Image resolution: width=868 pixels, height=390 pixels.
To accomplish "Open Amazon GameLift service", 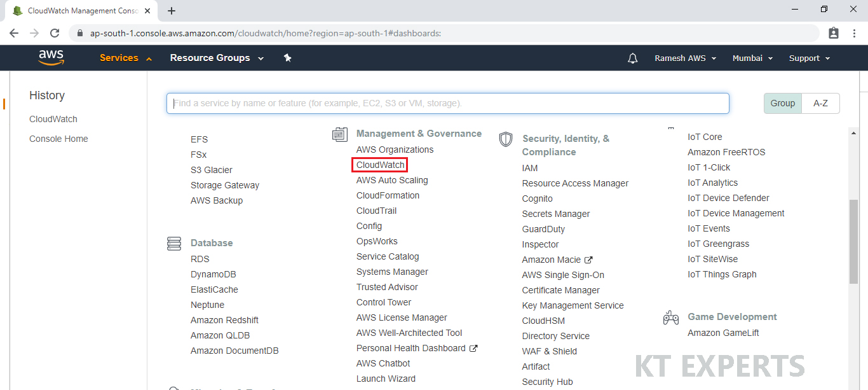I will coord(723,333).
